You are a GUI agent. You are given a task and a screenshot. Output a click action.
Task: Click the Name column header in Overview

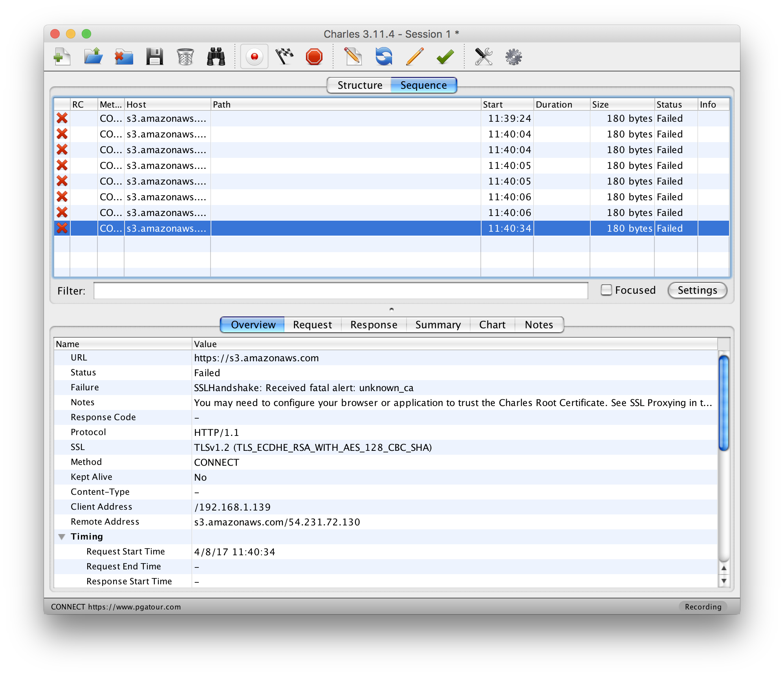123,344
